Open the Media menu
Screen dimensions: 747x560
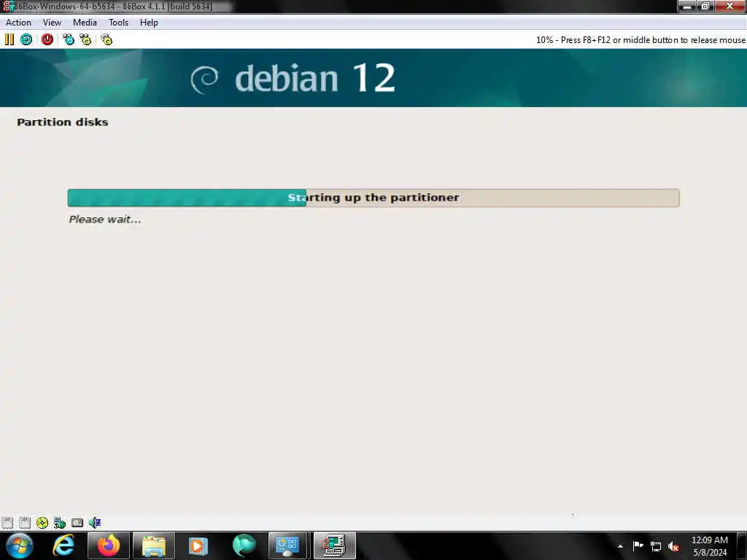pos(85,23)
